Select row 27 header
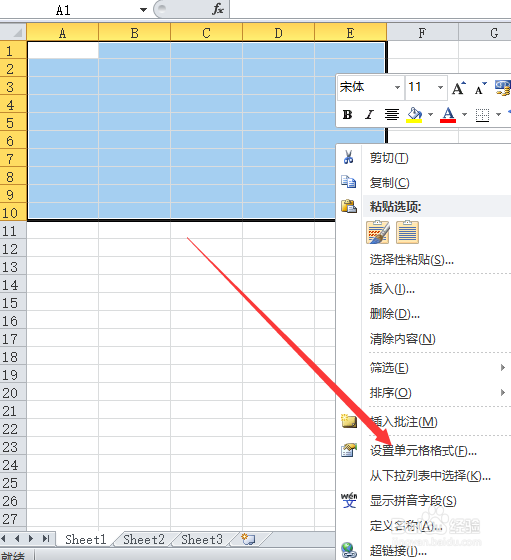The height and width of the screenshot is (560, 511). pos(13,519)
